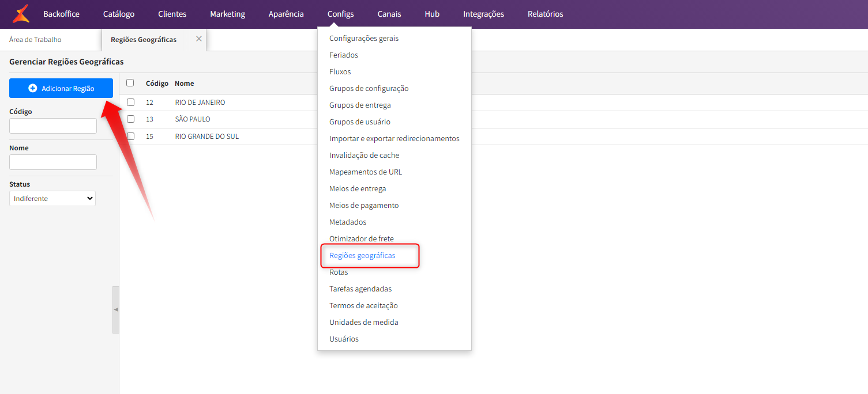This screenshot has width=868, height=394.
Task: Open Tarefas agendadas menu entry
Action: [x=360, y=289]
